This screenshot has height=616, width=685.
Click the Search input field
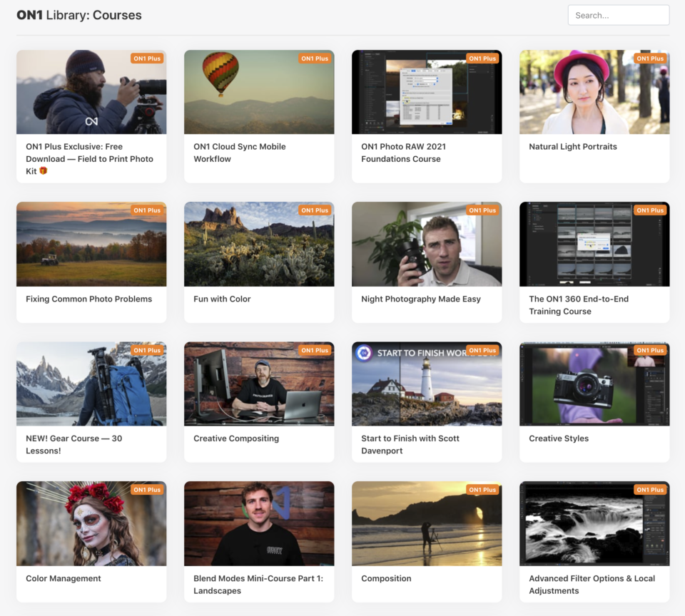618,15
